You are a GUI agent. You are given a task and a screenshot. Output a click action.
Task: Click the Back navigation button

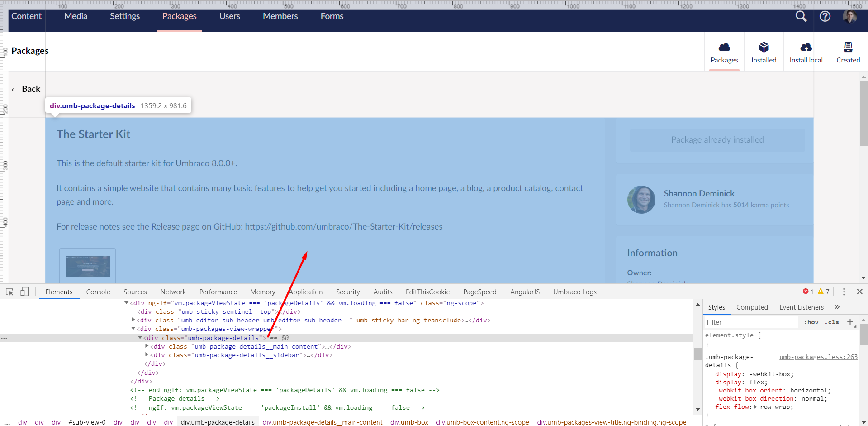(25, 89)
